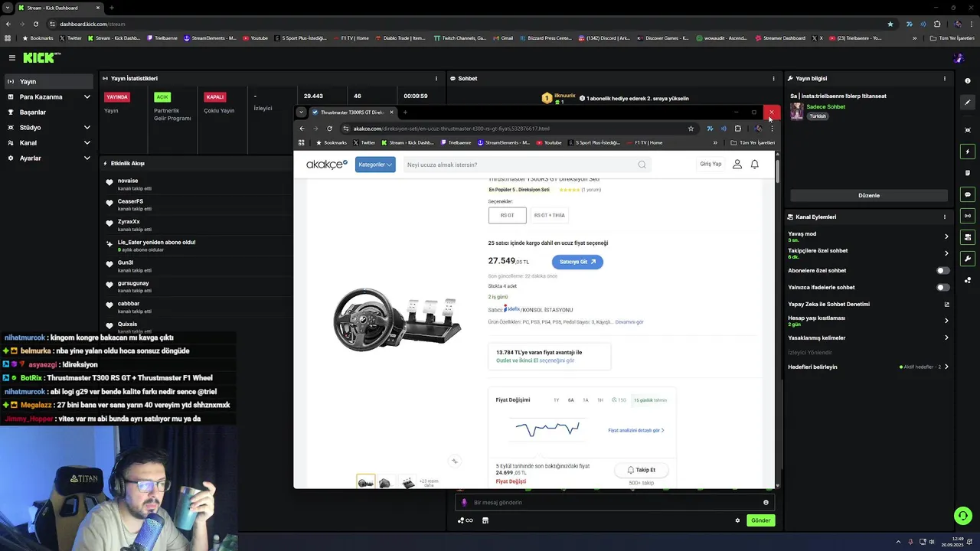This screenshot has height=551, width=980.
Task: Click Giriş Yap on akakçe
Action: [710, 164]
